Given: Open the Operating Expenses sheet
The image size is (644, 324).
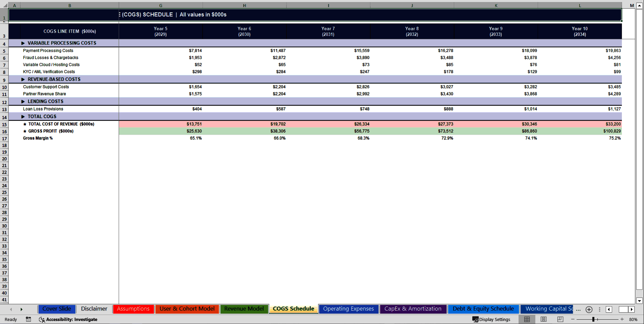Looking at the screenshot, I should [x=348, y=309].
